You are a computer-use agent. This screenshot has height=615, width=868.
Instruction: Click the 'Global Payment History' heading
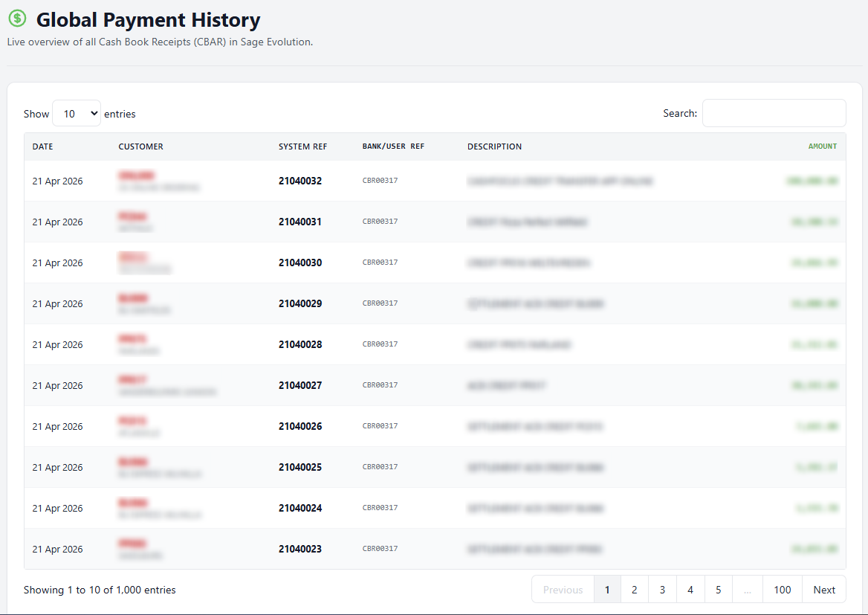tap(149, 20)
